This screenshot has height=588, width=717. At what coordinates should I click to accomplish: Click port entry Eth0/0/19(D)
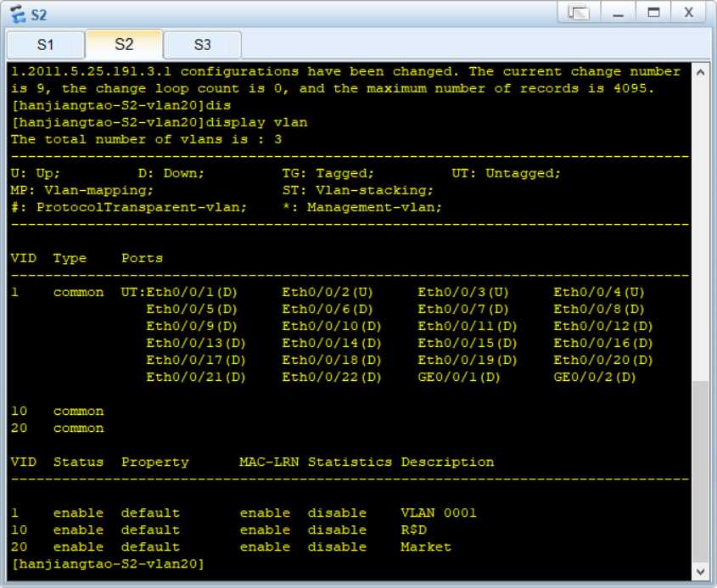(x=468, y=360)
